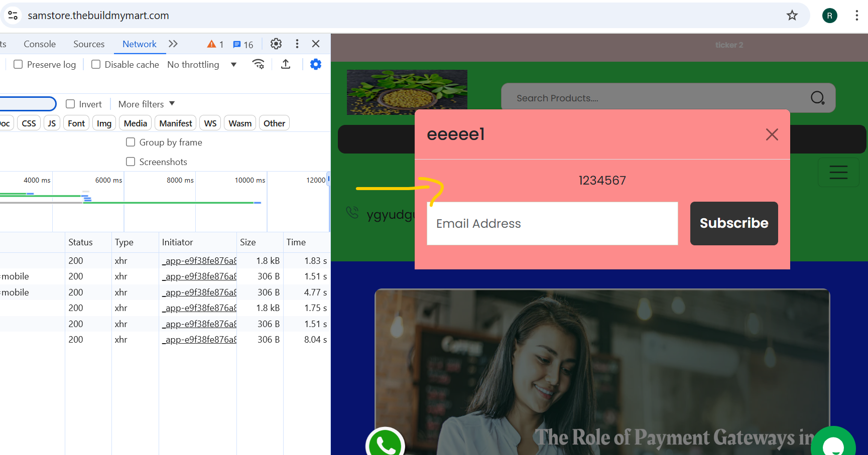The image size is (868, 455).
Task: Show more DevTools tabs chevron
Action: (173, 44)
